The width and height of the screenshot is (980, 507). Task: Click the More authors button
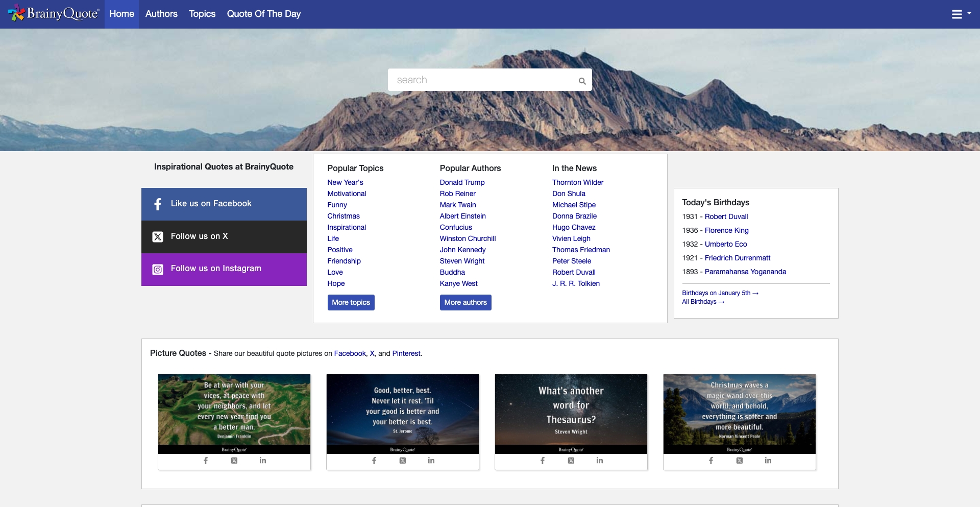pos(465,302)
